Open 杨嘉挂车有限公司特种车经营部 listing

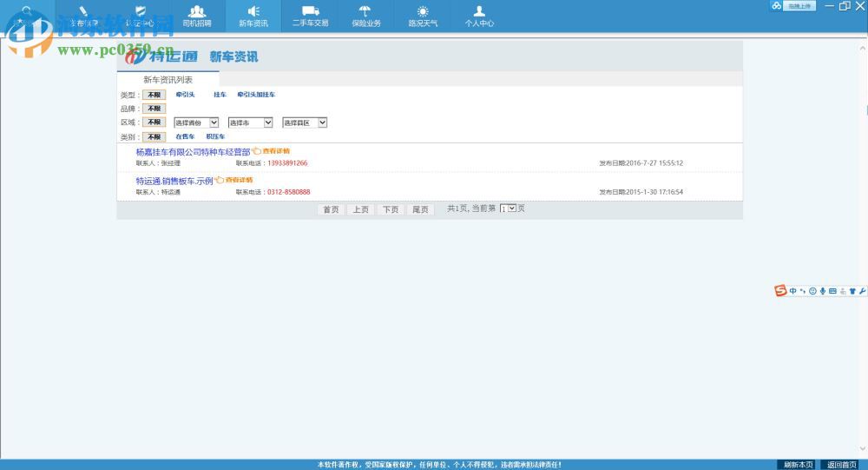(194, 152)
